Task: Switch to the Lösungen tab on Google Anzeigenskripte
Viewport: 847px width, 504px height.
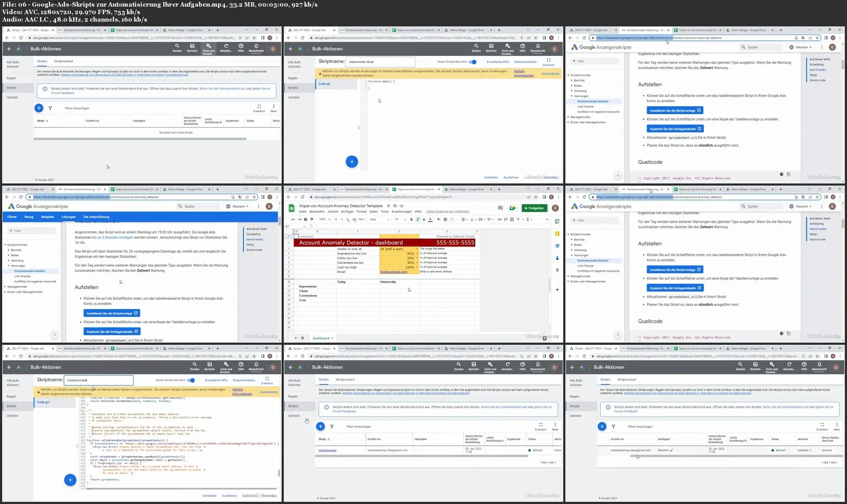Action: [68, 217]
